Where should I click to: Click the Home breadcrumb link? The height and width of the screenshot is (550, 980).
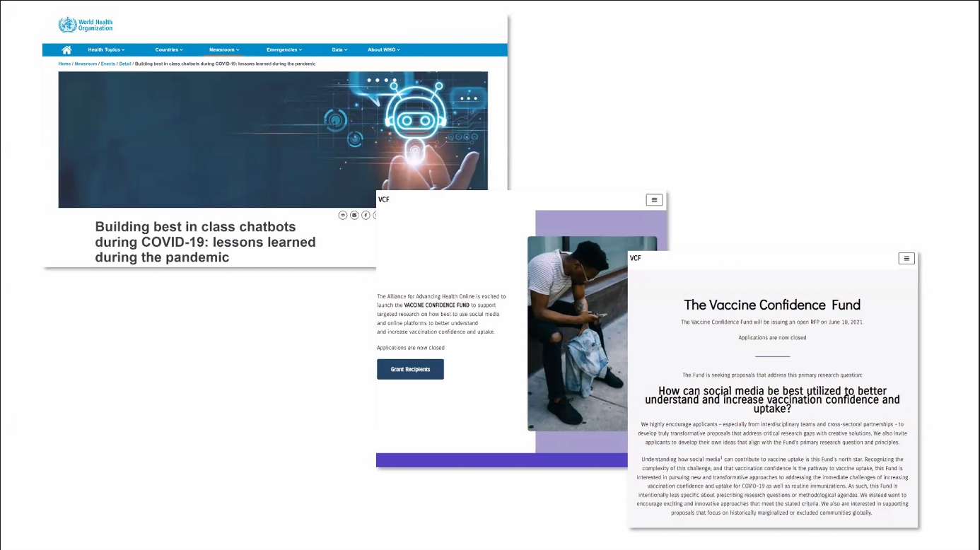pyautogui.click(x=64, y=64)
